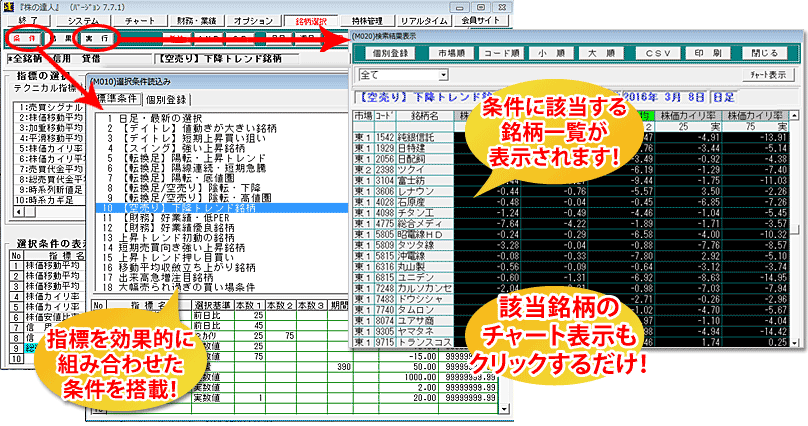Select 【財務】好業績優良銘柄 condition
808x426 pixels.
point(222,228)
